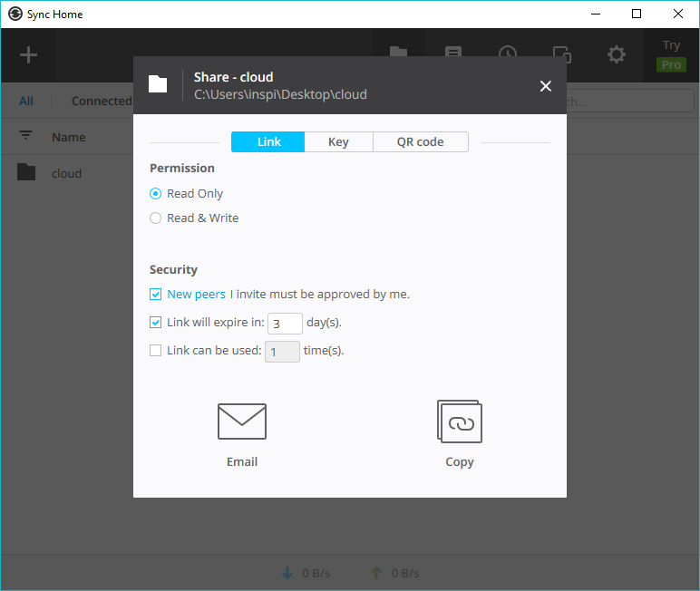Switch to the Link tab
This screenshot has height=591, width=700.
pos(268,142)
